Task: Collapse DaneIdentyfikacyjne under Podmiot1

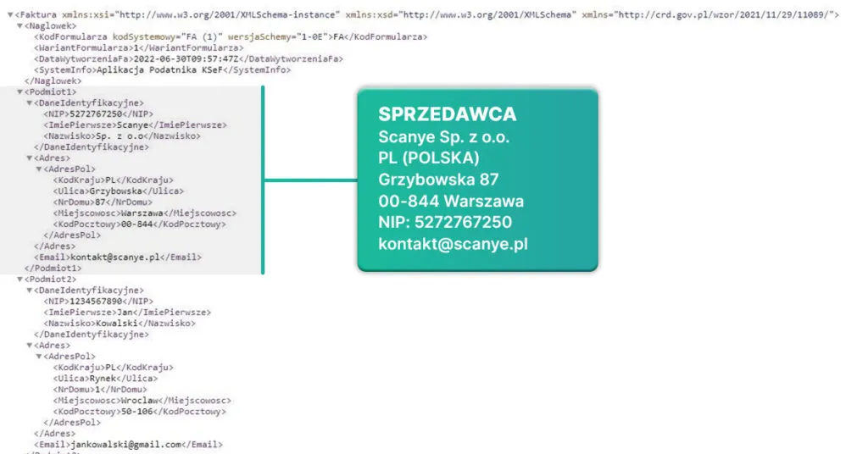Action: click(30, 102)
